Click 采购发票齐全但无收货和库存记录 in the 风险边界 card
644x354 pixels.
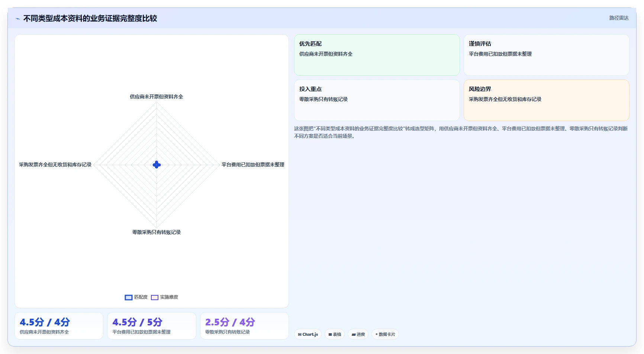tap(505, 99)
